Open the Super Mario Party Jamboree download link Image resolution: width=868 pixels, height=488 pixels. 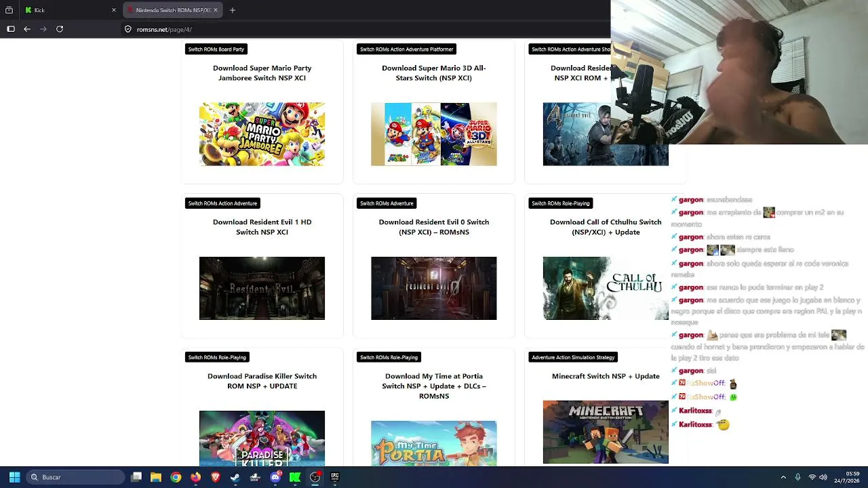click(x=262, y=73)
